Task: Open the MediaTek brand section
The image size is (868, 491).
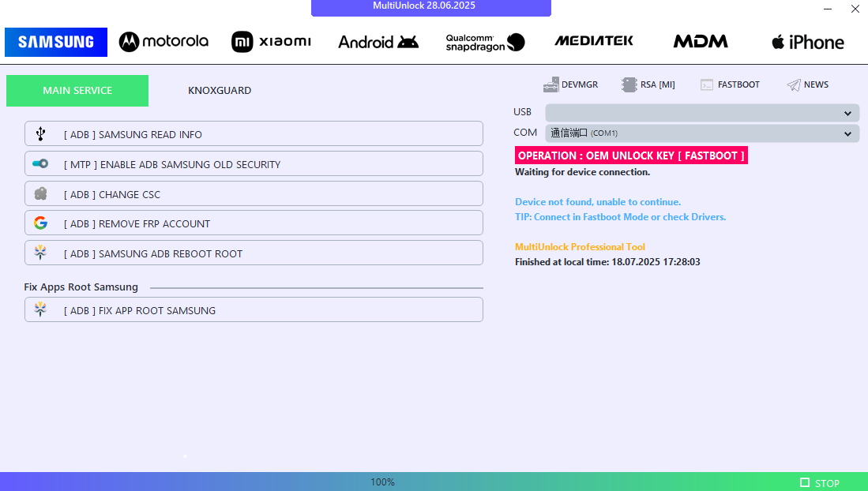Action: tap(593, 41)
